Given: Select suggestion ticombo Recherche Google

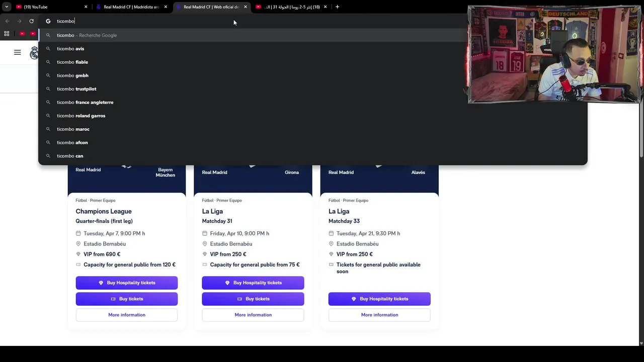Looking at the screenshot, I should click(x=312, y=35).
